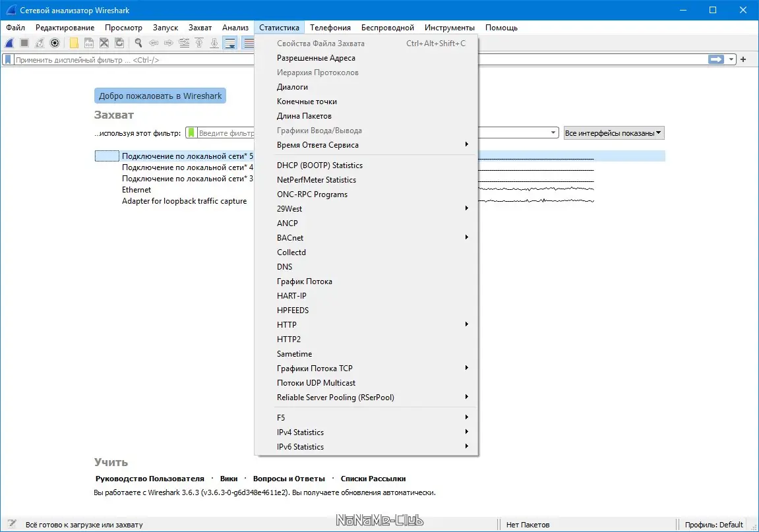Open the 'Вики' link
The height and width of the screenshot is (532, 759).
coord(228,478)
